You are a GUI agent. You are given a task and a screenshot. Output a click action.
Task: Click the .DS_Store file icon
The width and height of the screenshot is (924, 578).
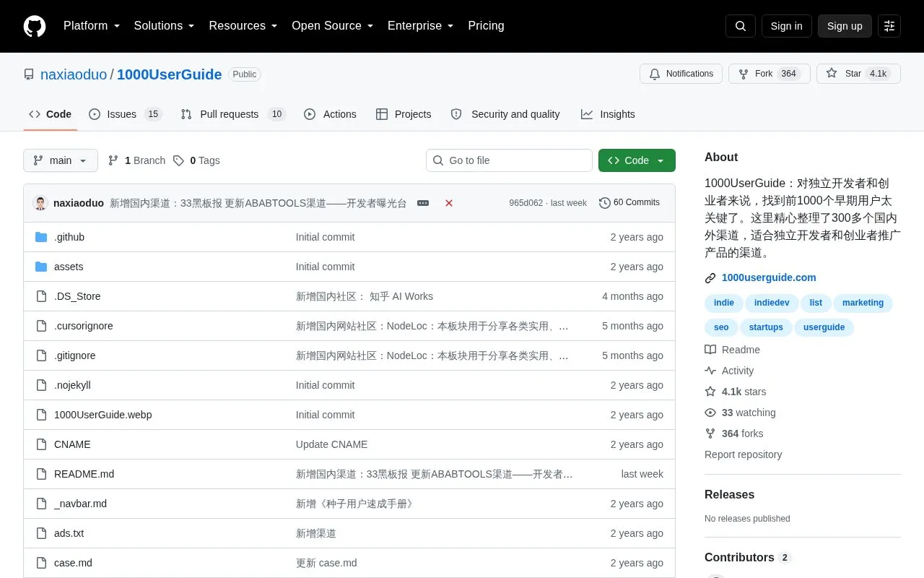(41, 296)
